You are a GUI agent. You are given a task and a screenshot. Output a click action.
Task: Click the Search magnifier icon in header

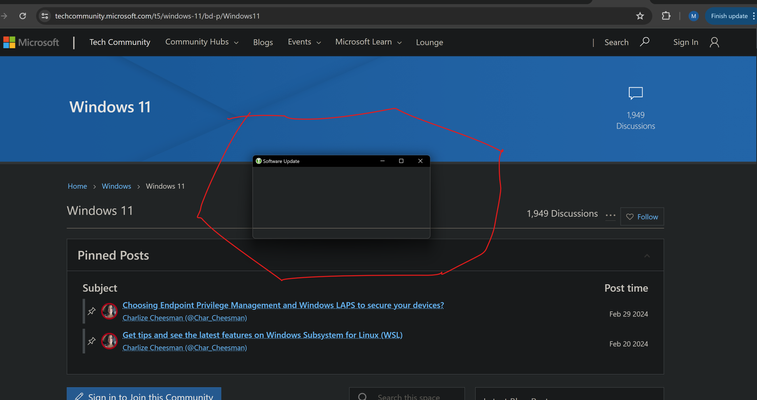(x=645, y=42)
